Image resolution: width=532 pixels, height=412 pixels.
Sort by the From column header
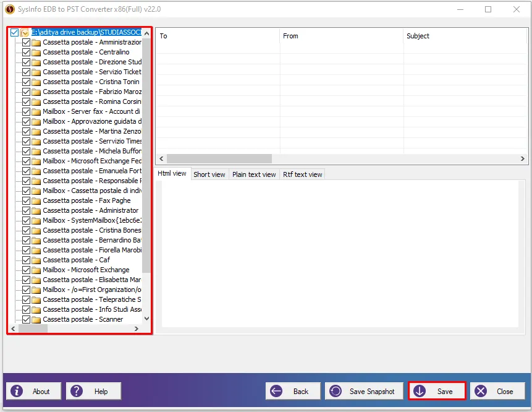coord(342,36)
